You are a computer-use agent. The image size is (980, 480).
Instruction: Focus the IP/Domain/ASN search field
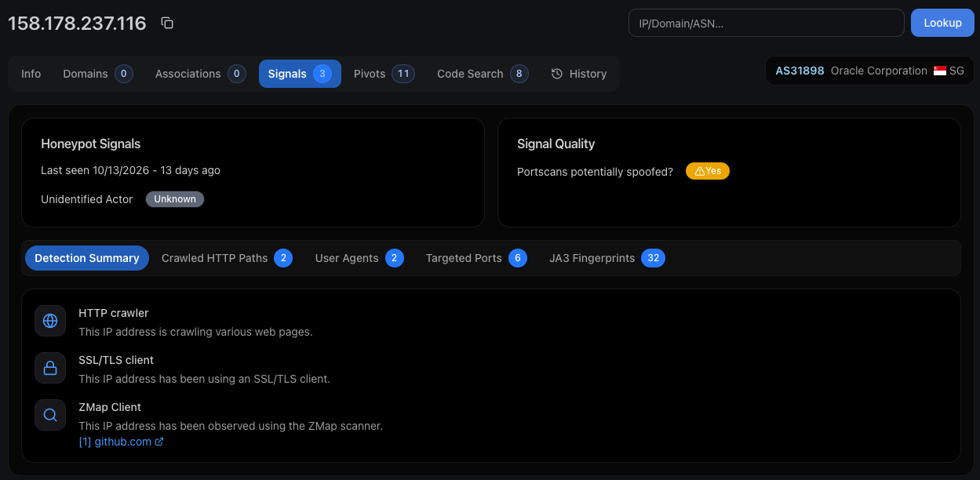click(767, 23)
